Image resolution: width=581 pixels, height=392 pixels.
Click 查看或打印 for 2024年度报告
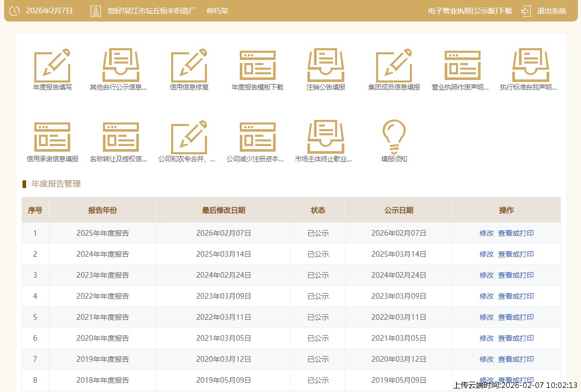click(x=515, y=254)
